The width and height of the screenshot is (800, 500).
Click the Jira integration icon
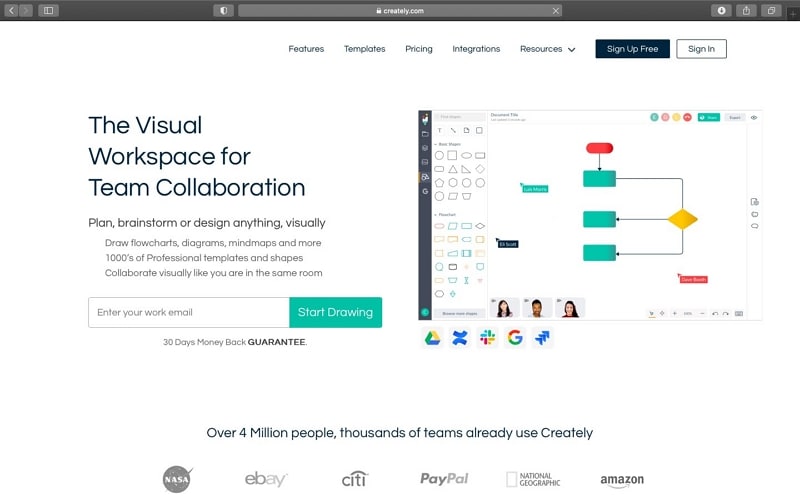tap(542, 338)
